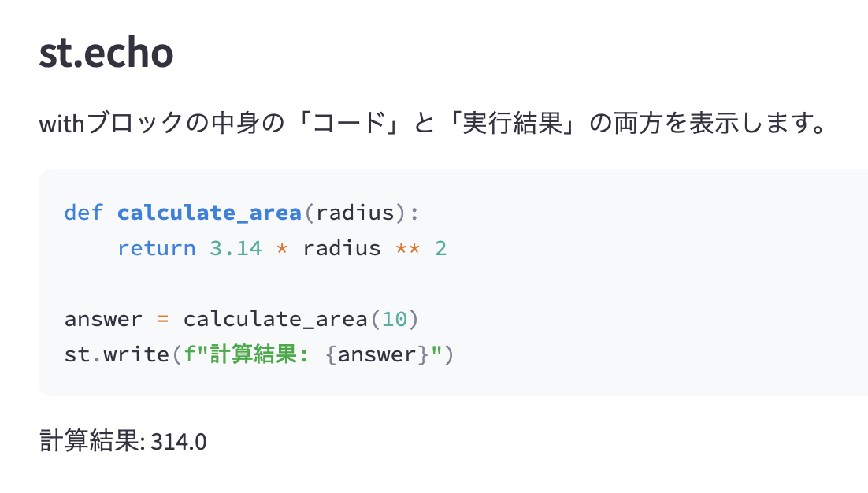Click the argument 10 in the function call
Viewport: 868px width, 493px height.
394,319
